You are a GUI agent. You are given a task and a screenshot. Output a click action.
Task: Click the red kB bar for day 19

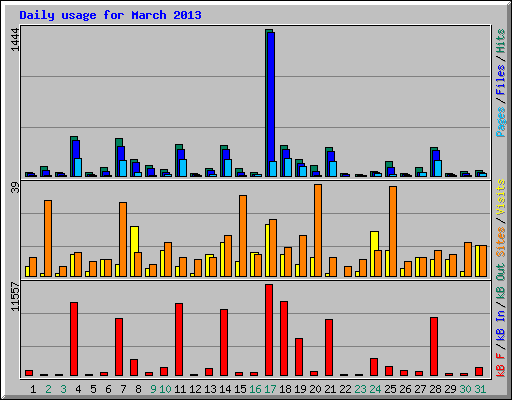click(299, 357)
